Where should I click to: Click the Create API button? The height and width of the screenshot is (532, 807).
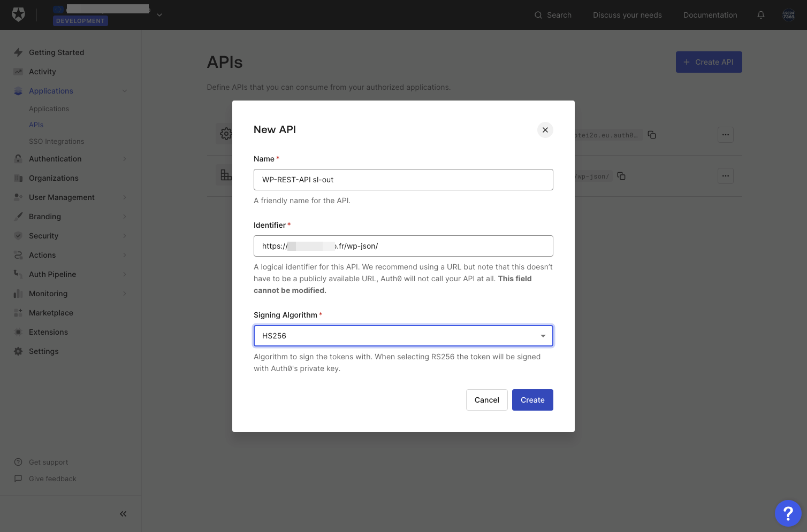click(709, 62)
